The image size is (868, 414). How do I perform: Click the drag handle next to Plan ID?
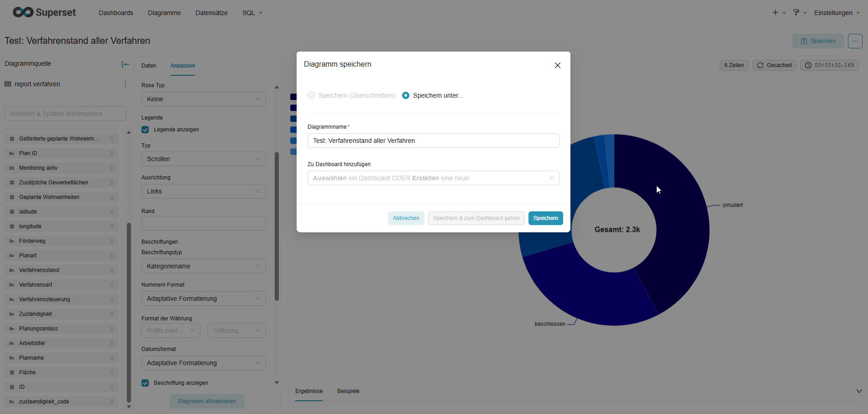[x=112, y=153]
